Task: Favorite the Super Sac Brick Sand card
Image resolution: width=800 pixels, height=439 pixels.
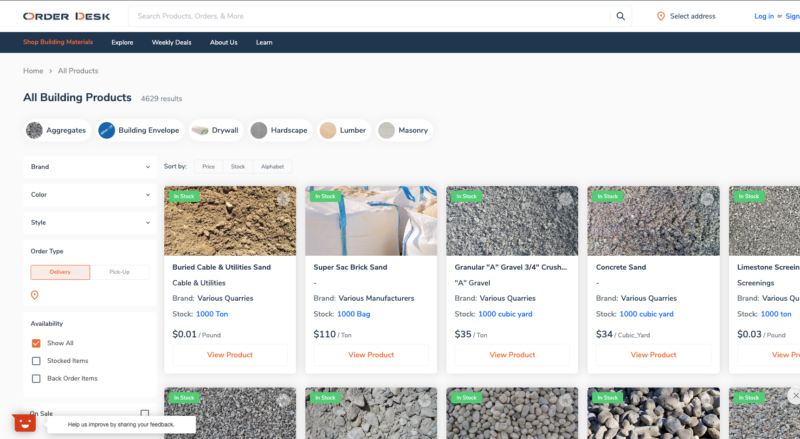Action: 424,199
